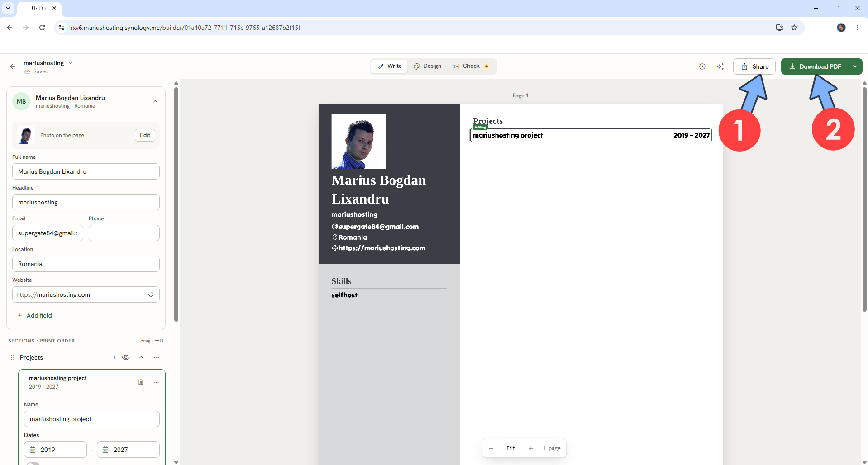The width and height of the screenshot is (868, 465).
Task: Open the version history clock icon
Action: click(702, 66)
